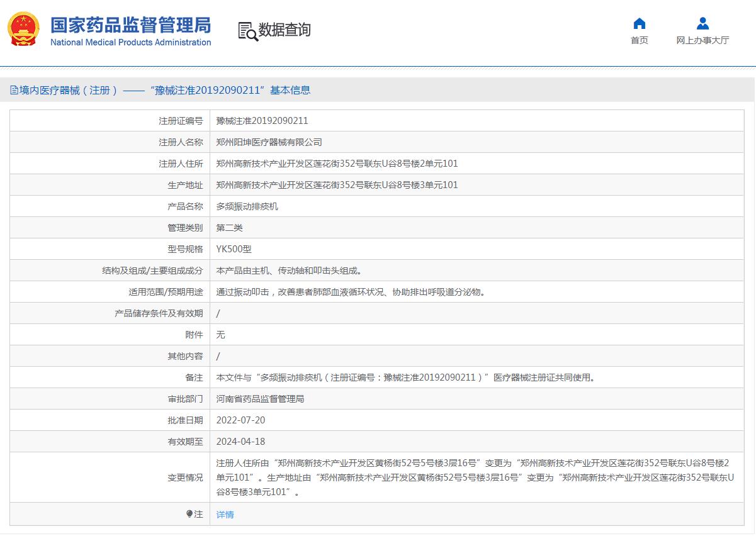Click the approval date 2022-07-20
This screenshot has width=756, height=536.
pos(240,420)
